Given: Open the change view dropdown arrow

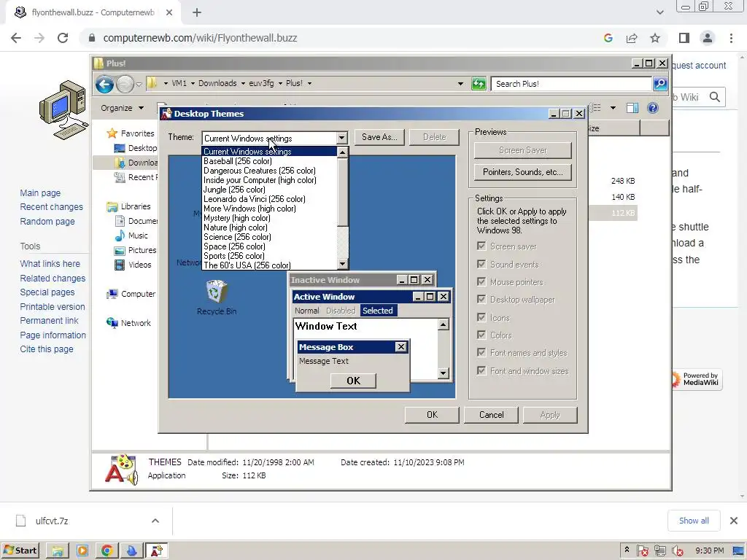Looking at the screenshot, I should 613,108.
